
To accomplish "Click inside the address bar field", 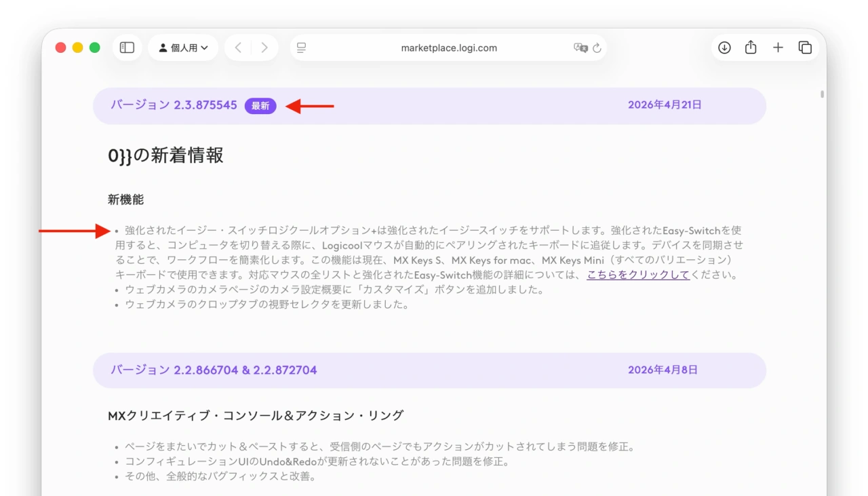I will [448, 47].
